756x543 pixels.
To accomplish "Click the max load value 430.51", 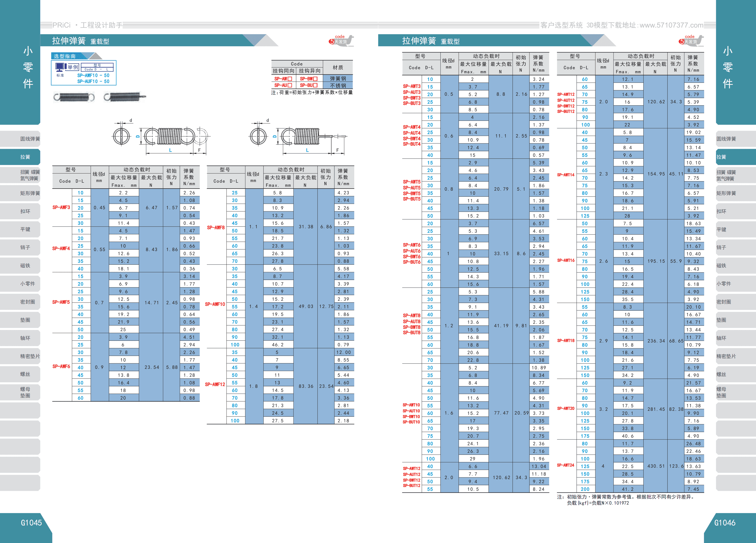I will tap(656, 466).
